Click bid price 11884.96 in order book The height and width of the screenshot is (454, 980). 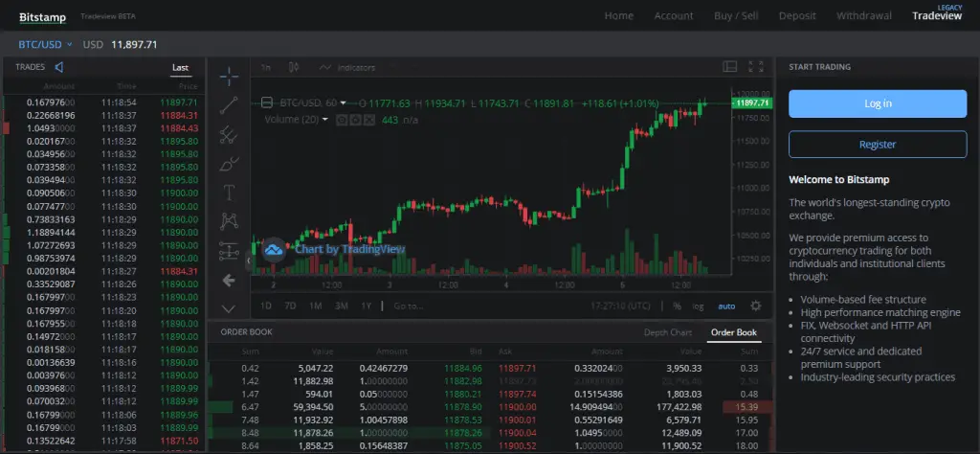point(463,368)
